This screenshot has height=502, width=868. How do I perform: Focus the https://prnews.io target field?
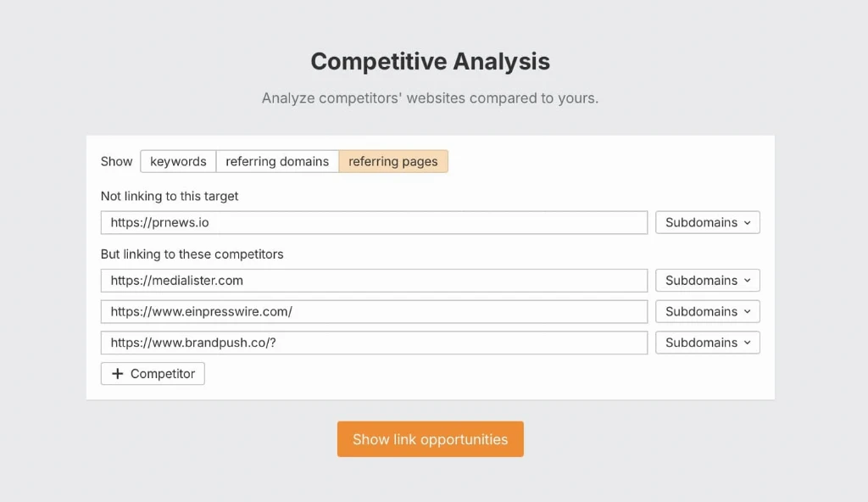(374, 222)
